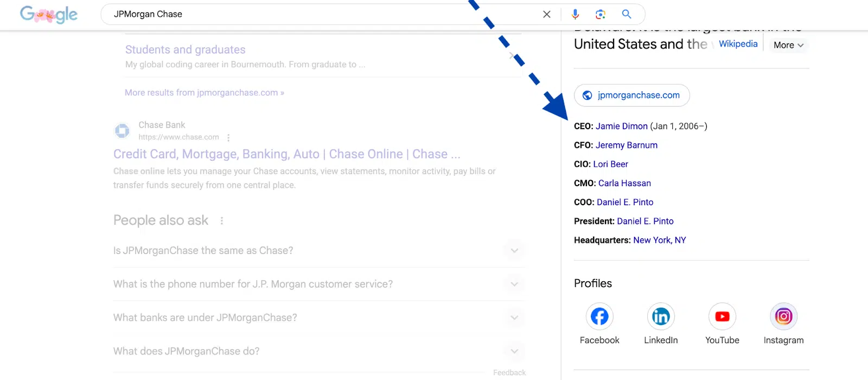Clear the search box with the X icon
Viewport: 868px width, 380px height.
pyautogui.click(x=547, y=14)
